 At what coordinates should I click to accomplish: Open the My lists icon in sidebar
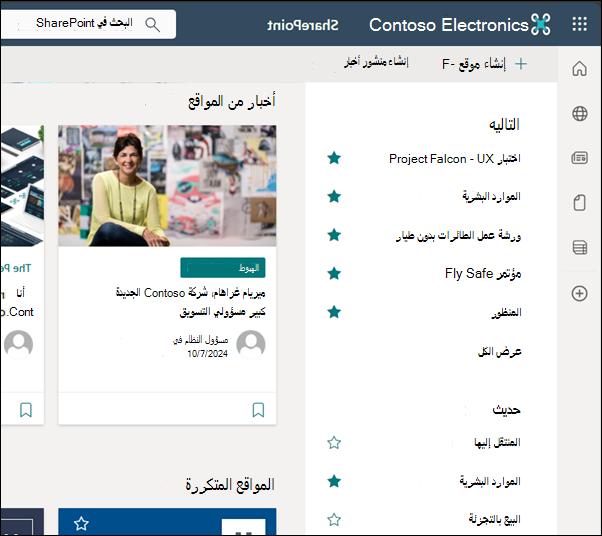579,247
